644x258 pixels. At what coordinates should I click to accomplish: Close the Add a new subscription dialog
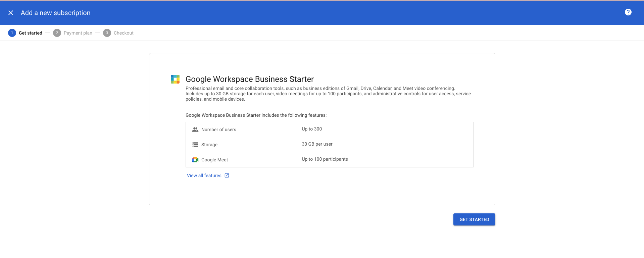click(11, 13)
